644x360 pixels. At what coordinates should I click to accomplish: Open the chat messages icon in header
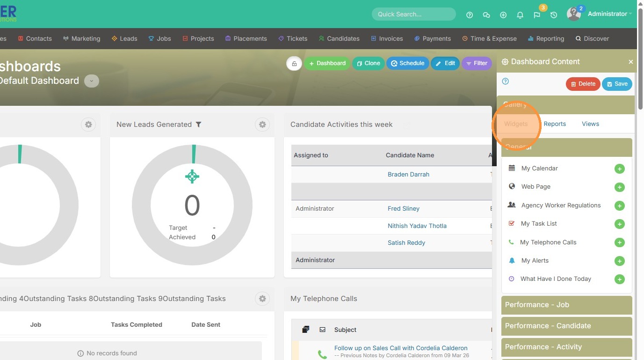[486, 15]
